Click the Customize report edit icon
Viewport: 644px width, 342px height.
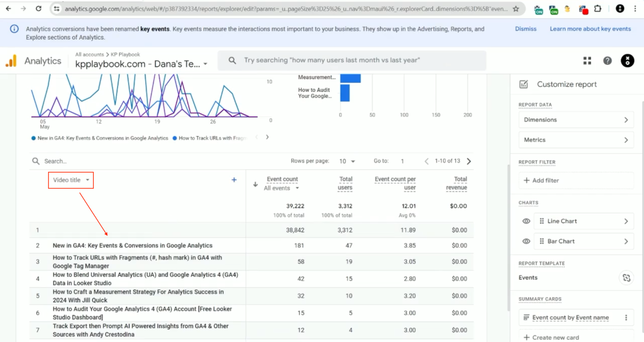(524, 84)
